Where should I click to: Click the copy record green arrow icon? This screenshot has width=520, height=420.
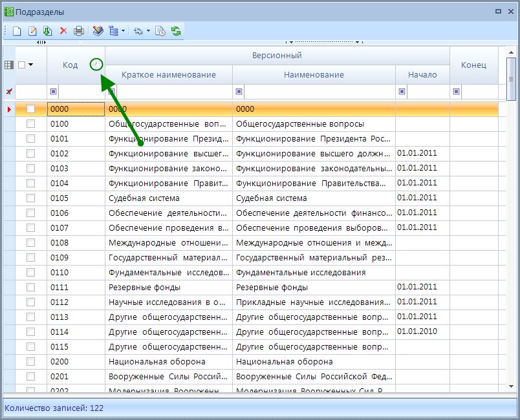coord(48,30)
